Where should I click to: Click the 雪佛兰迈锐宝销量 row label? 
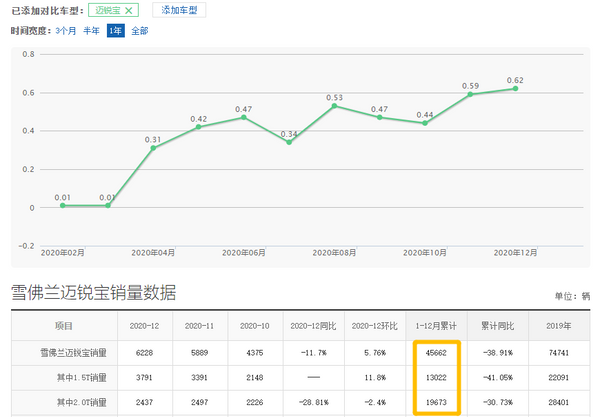[73, 353]
